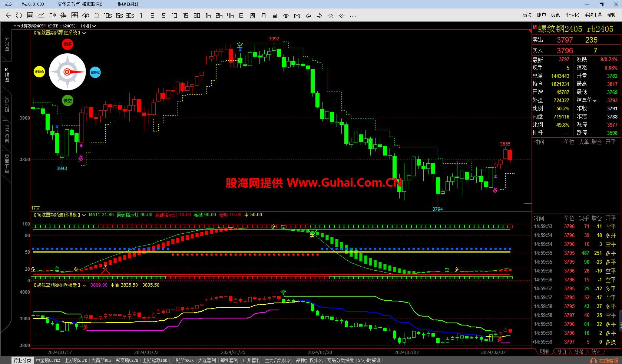Click the line chart toolbar icon

coord(41,16)
